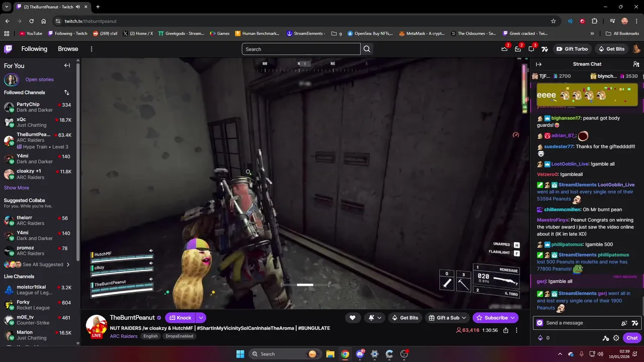
Task: Open OBS Studio from the taskbar
Action: (404, 354)
